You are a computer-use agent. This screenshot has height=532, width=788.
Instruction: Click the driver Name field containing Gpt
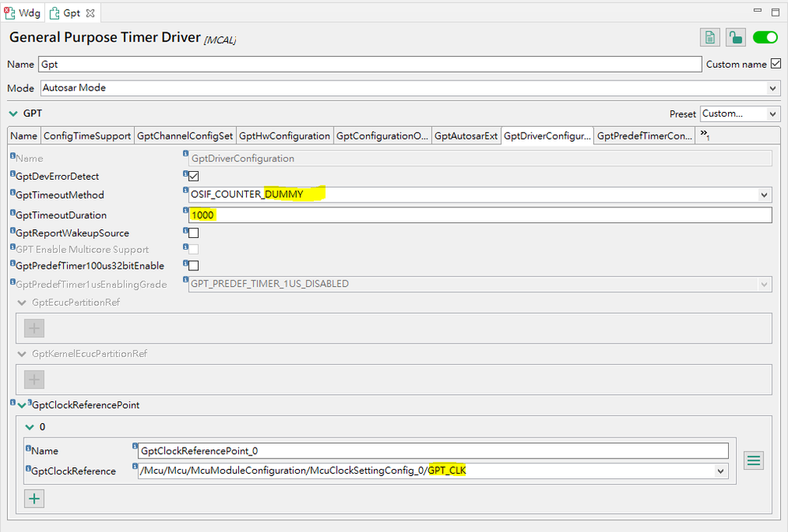pos(370,65)
